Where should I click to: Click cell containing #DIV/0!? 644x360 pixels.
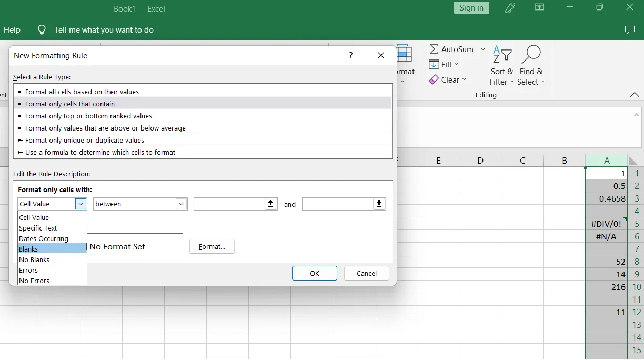click(x=607, y=224)
